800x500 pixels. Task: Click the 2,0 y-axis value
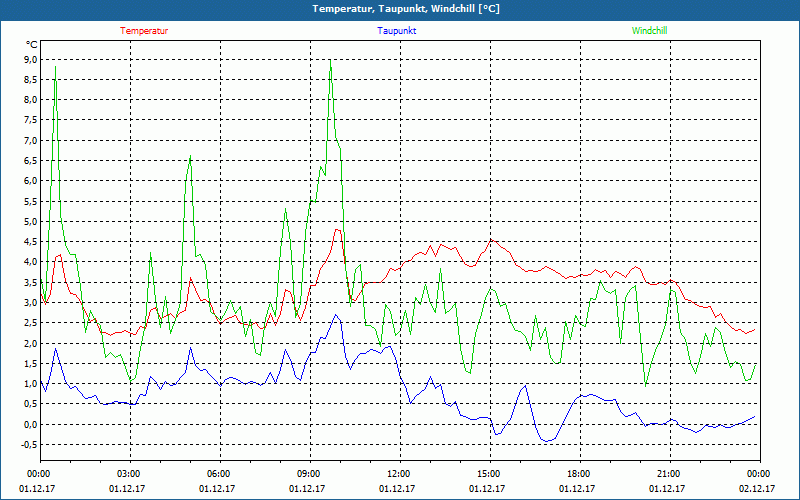31,343
